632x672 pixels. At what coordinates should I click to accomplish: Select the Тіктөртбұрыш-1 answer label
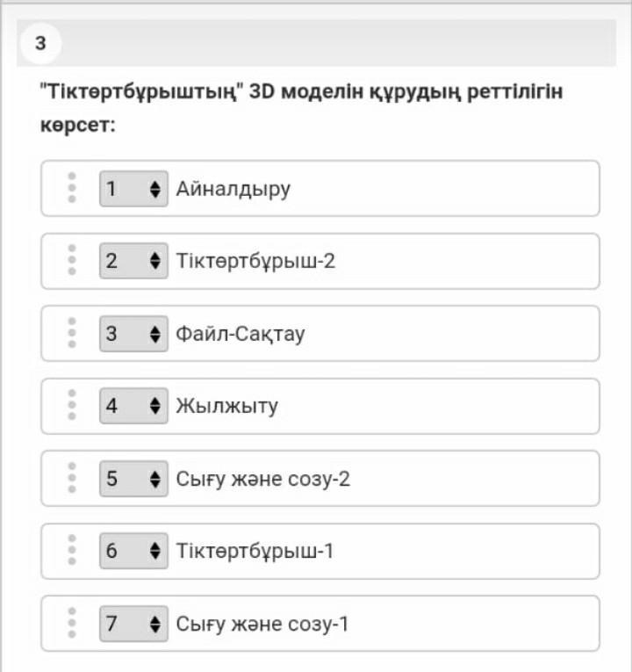pos(255,552)
